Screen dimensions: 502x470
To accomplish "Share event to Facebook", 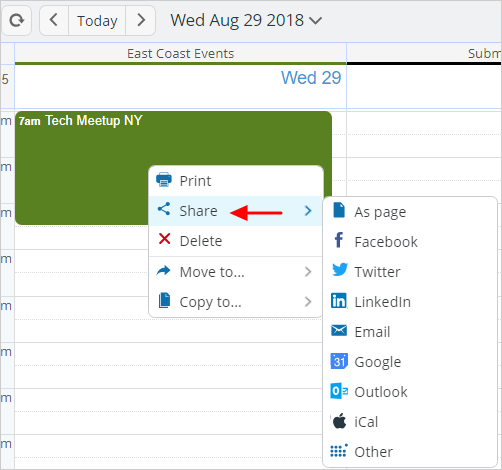I will pos(410,242).
